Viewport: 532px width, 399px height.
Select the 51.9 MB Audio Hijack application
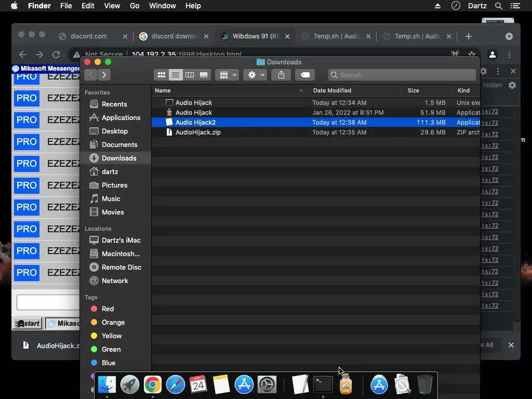315,112
